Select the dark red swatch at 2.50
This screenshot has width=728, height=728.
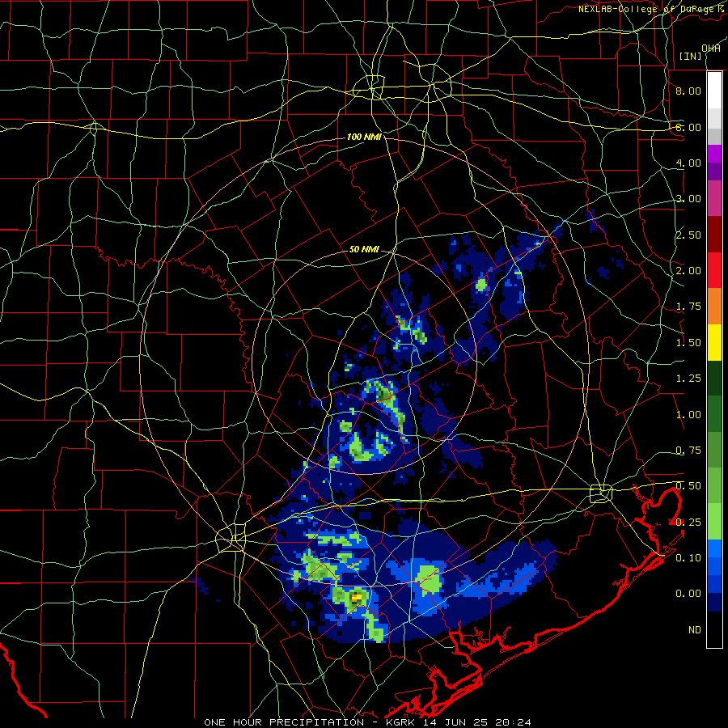tap(714, 235)
